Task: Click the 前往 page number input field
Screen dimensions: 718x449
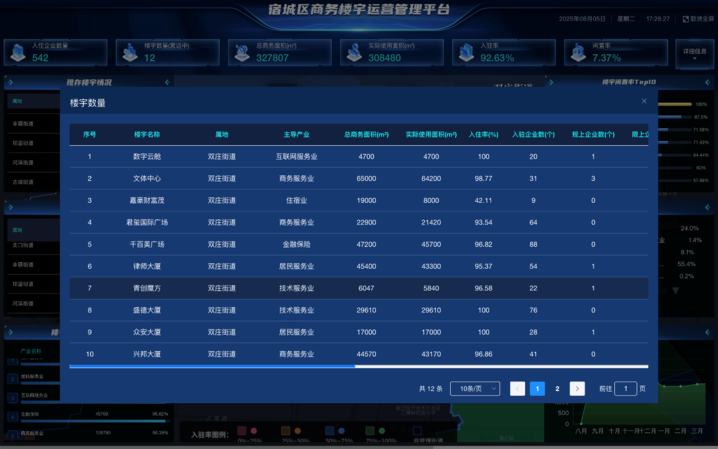Action: [x=625, y=388]
